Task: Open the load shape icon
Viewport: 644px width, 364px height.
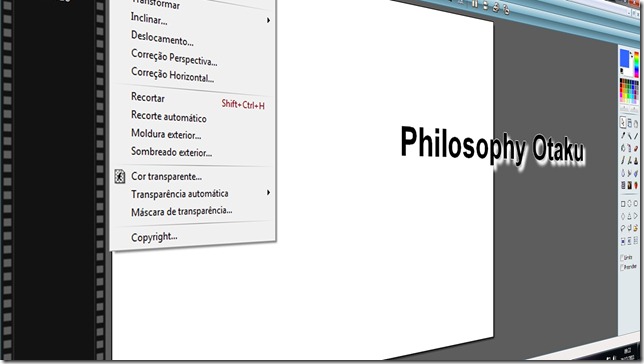Action: click(x=636, y=228)
